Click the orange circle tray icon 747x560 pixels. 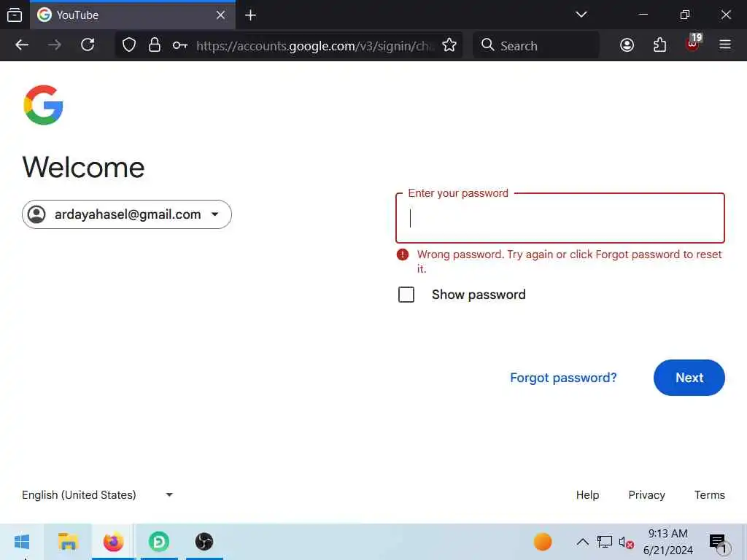(x=543, y=542)
